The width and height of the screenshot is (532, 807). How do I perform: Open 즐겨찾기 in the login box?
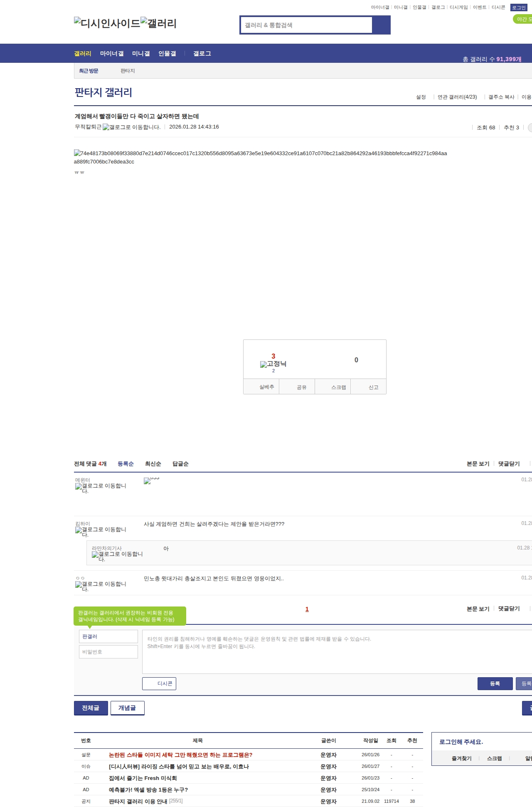[462, 758]
